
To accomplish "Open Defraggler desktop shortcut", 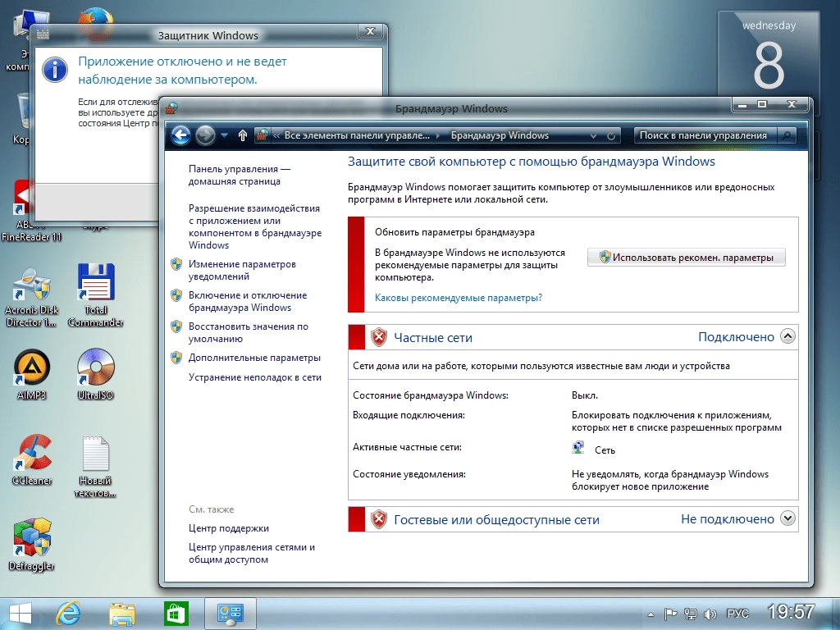I will click(x=32, y=545).
